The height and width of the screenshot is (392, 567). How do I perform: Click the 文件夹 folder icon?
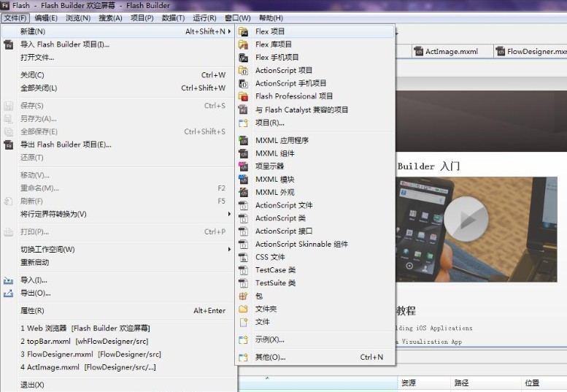point(244,309)
